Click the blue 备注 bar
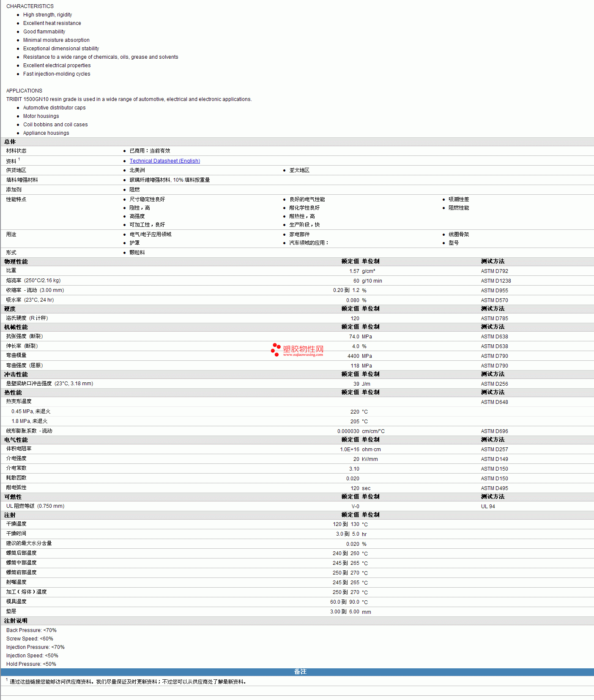 pyautogui.click(x=297, y=672)
